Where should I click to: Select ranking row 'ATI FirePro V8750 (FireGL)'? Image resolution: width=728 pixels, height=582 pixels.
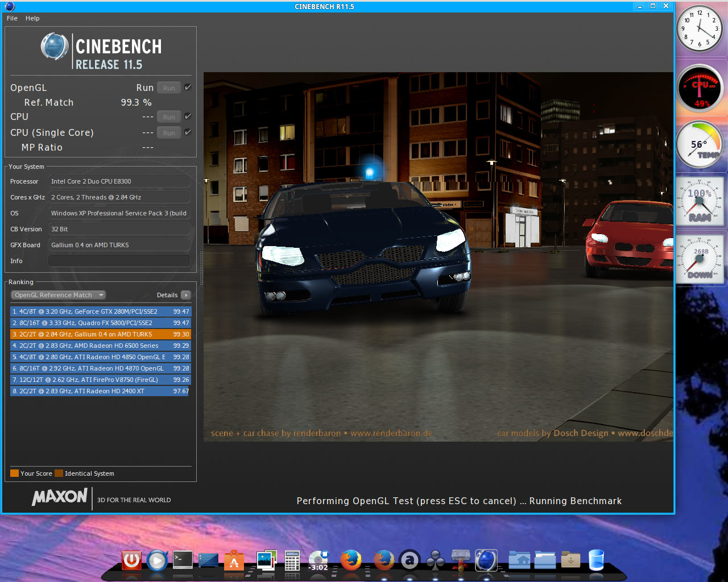101,380
